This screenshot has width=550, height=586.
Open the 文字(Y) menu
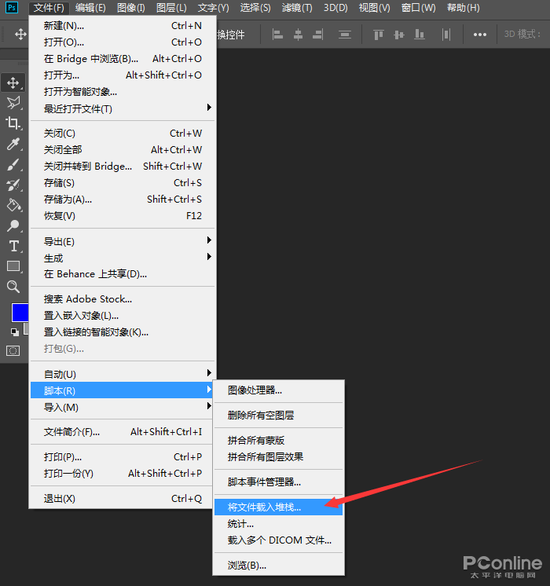point(213,8)
